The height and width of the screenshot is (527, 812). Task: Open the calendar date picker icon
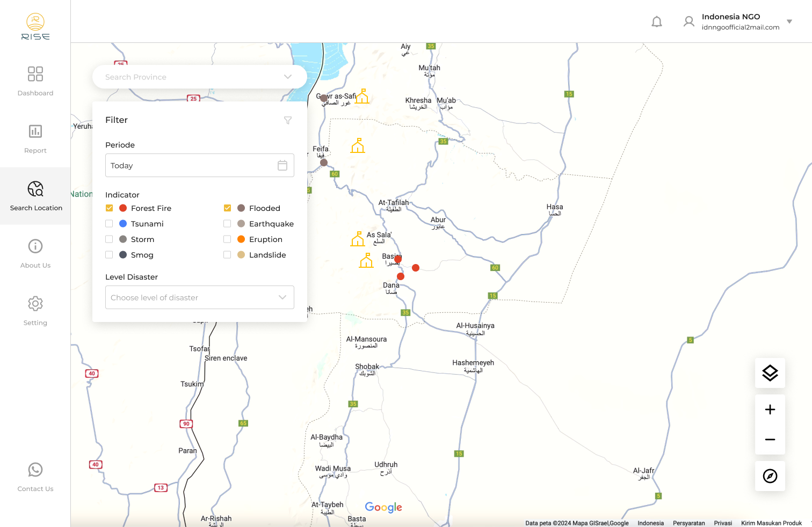282,165
